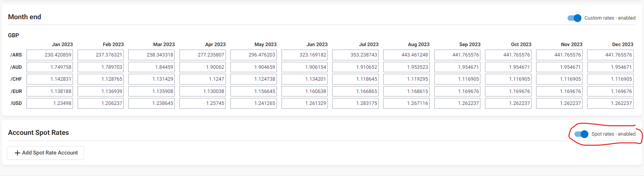This screenshot has width=644, height=176.
Task: Select the USD Jun 2023 field 1.261329
Action: [305, 103]
